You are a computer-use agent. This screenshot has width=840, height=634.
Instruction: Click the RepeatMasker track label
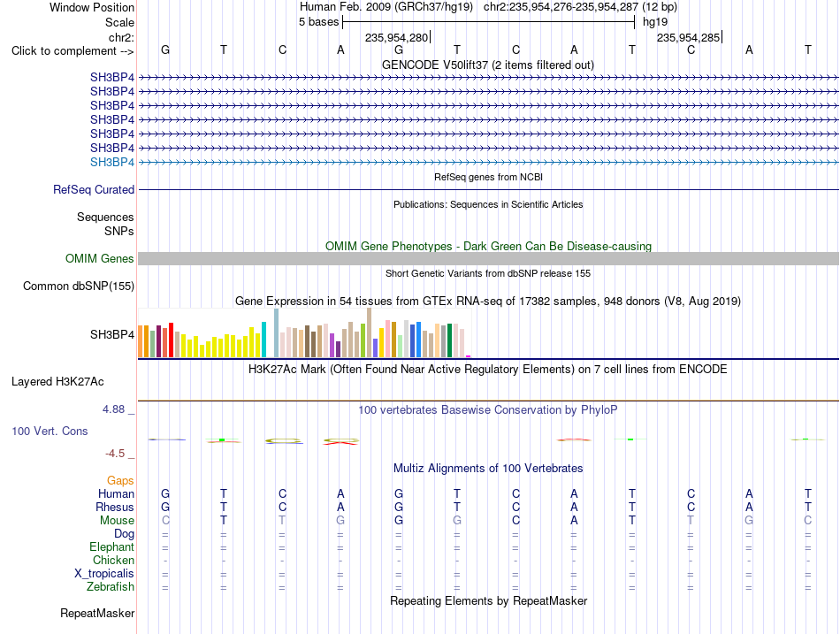tap(97, 613)
